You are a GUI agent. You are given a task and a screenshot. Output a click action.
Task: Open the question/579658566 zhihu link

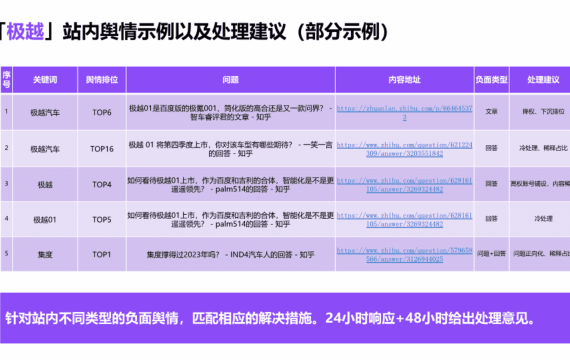pyautogui.click(x=404, y=255)
